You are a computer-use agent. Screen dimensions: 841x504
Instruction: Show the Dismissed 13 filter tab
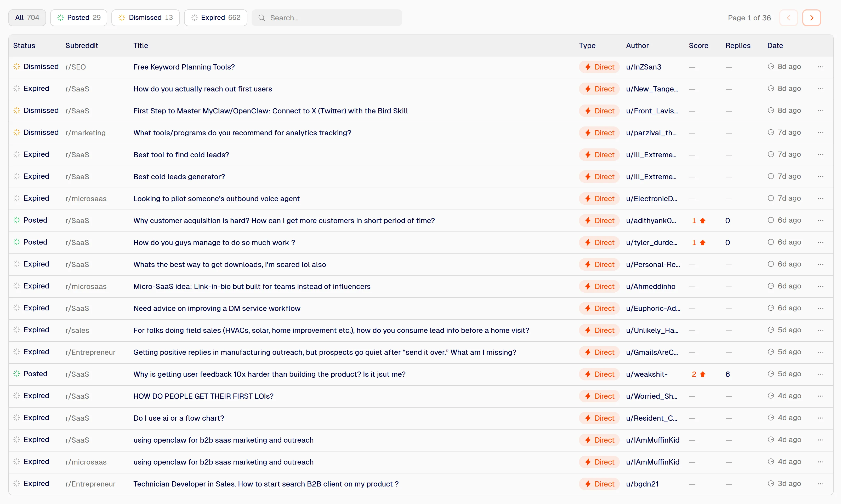[x=145, y=18]
